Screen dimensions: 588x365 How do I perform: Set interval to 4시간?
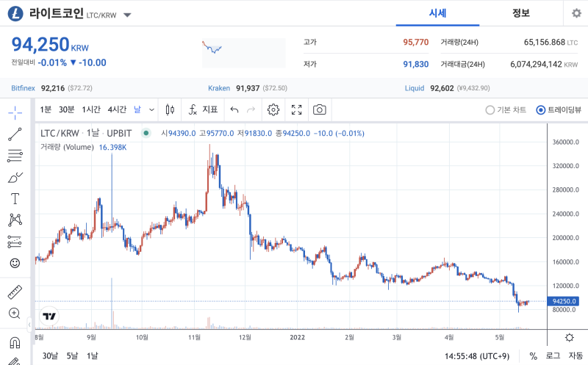[117, 109]
